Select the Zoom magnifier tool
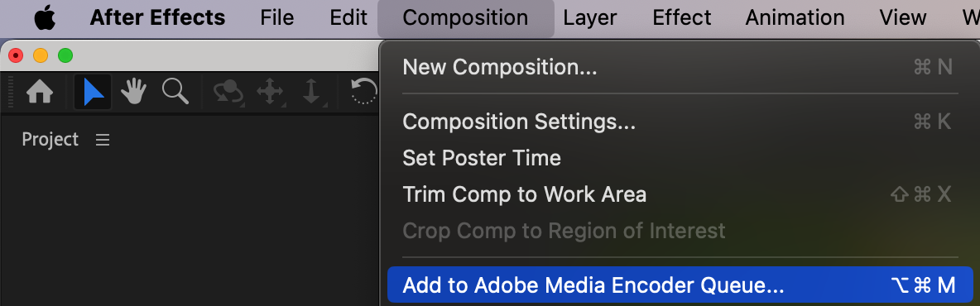The width and height of the screenshot is (980, 306). click(x=175, y=92)
